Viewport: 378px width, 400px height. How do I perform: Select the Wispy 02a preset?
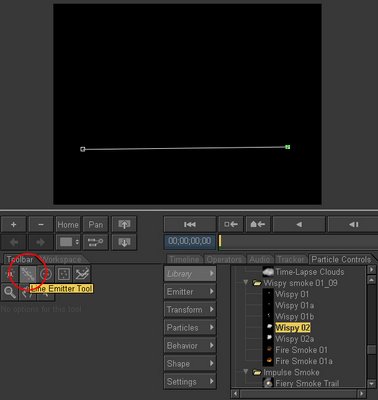pyautogui.click(x=294, y=339)
